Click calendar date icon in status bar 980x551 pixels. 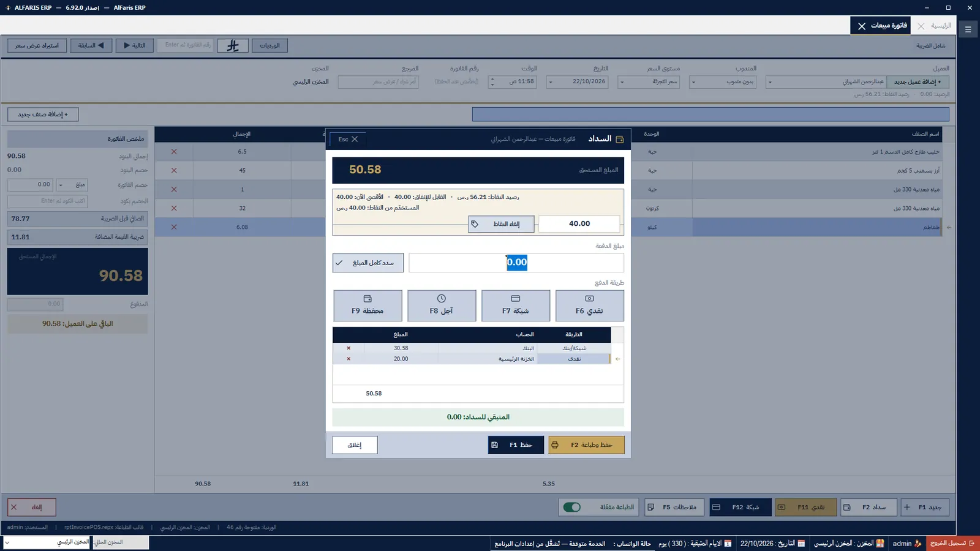pyautogui.click(x=801, y=544)
